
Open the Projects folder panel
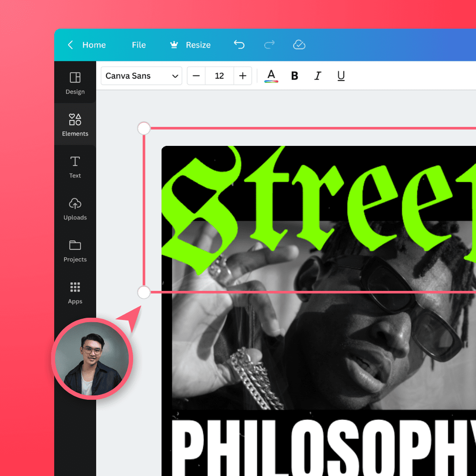[75, 250]
